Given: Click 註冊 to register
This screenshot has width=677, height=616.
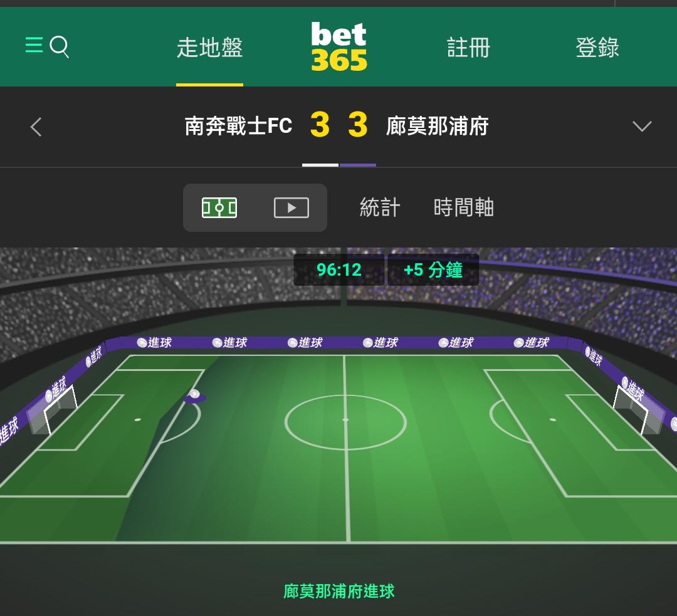Looking at the screenshot, I should [468, 48].
